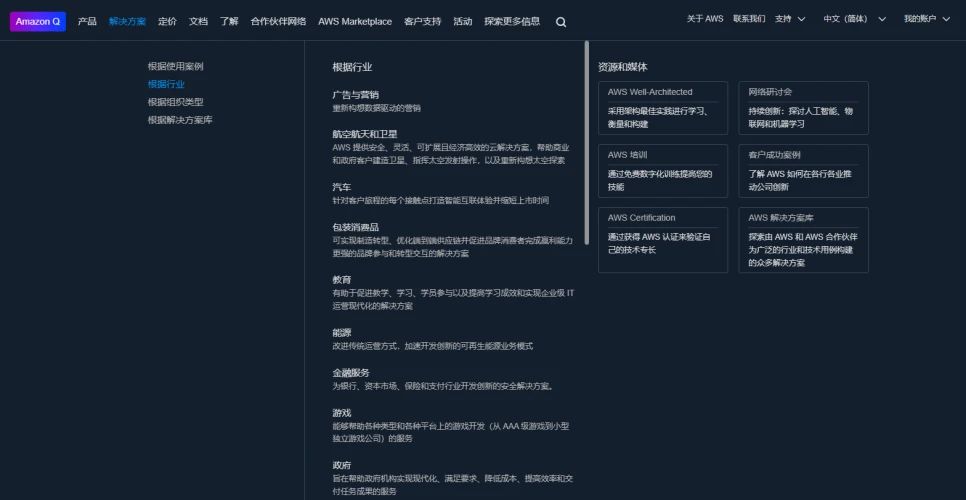Open the 游戏 industry link
Viewport: 966px width, 500px height.
[x=342, y=413]
